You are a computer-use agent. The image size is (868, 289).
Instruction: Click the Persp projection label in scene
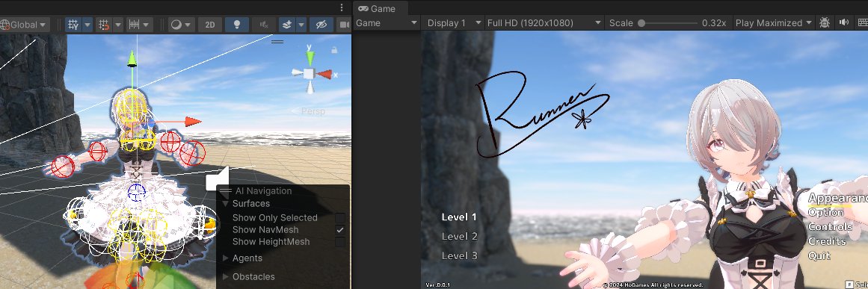tap(313, 111)
